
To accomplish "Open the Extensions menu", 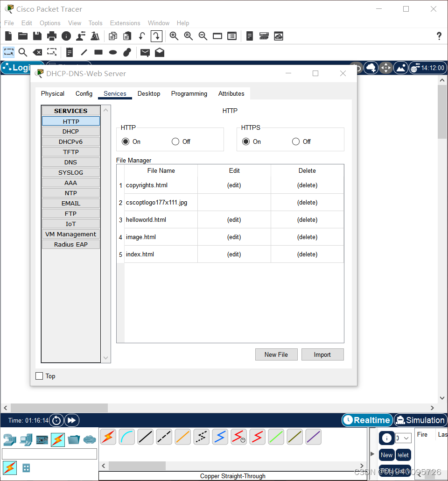I will [125, 23].
